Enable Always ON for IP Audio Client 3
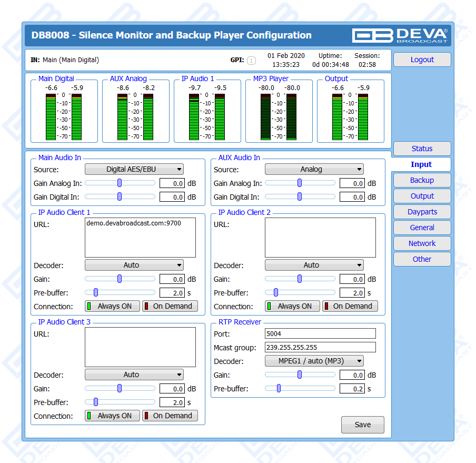Viewport: 476px width, 463px height. (112, 416)
